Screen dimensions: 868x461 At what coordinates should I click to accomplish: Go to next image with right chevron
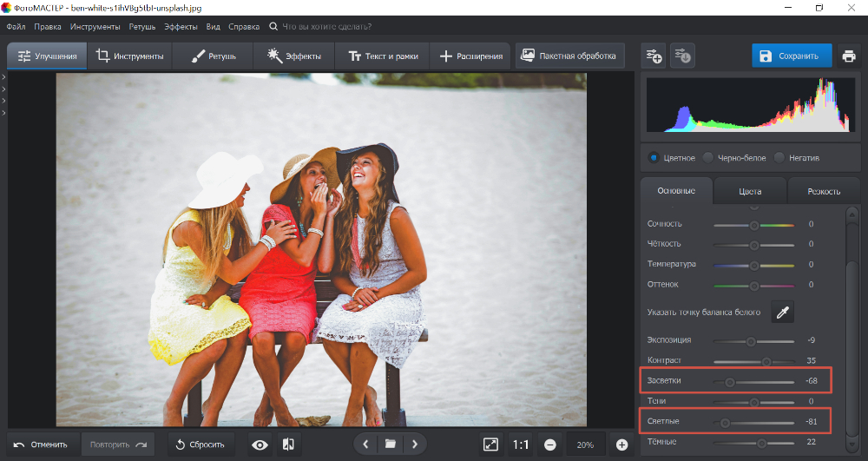(415, 445)
